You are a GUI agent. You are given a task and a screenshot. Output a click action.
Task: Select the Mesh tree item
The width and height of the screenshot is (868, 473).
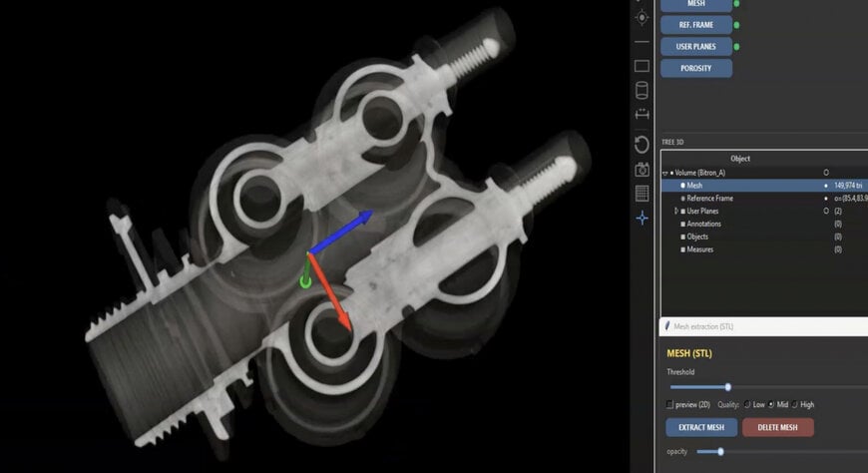tap(694, 186)
